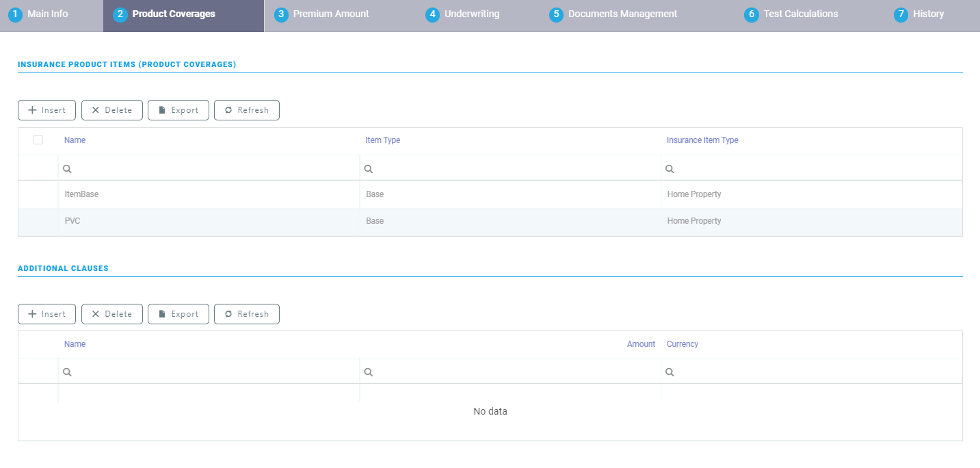This screenshot has width=980, height=468.
Task: Sort by Amount column in Additional Clauses
Action: click(x=641, y=344)
